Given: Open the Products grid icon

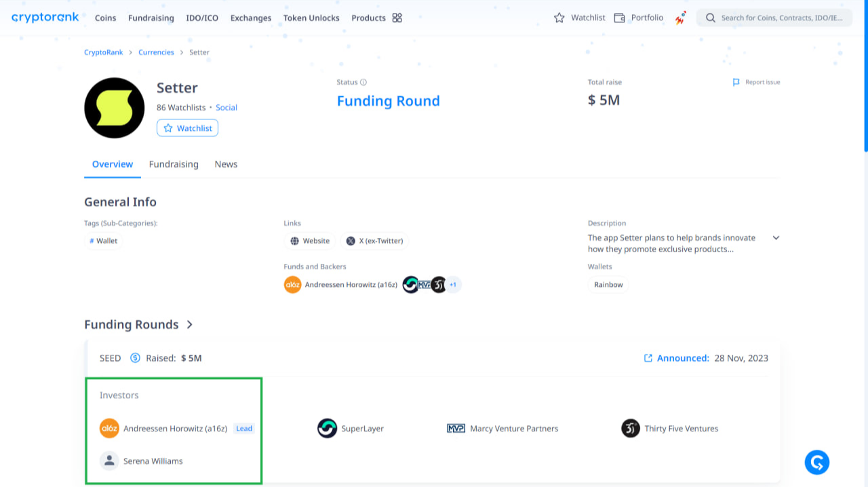Looking at the screenshot, I should pyautogui.click(x=397, y=18).
